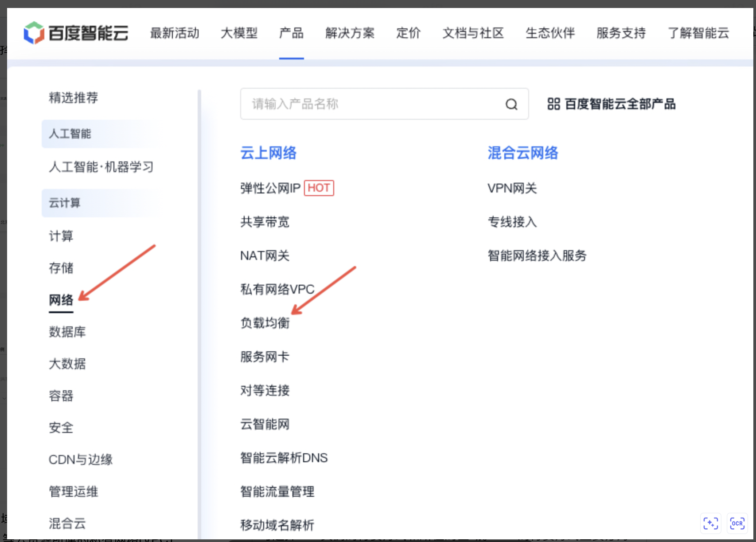Open the 智能流量管理 product link
756x542 pixels.
(277, 491)
